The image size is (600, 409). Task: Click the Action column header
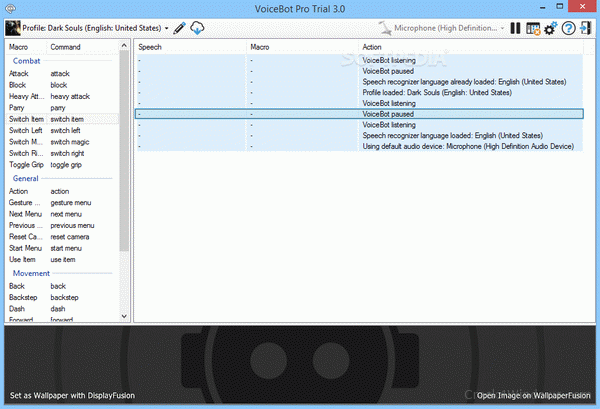471,47
